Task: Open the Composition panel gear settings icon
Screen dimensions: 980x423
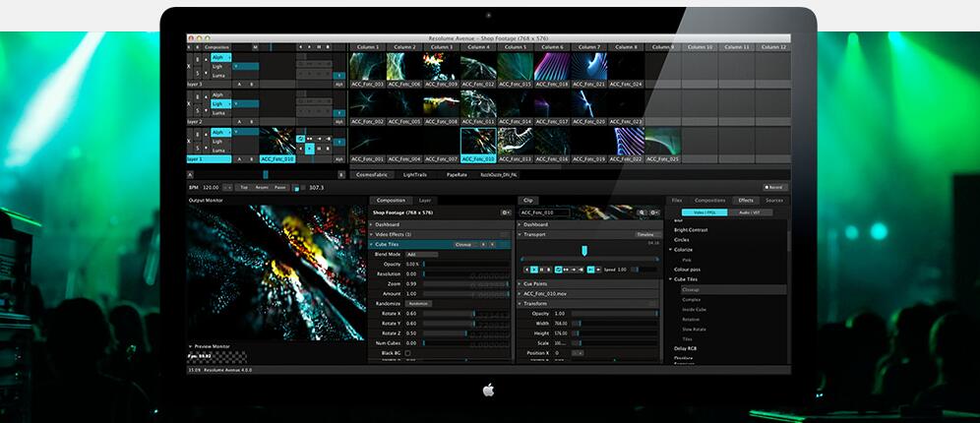Action: 505,212
